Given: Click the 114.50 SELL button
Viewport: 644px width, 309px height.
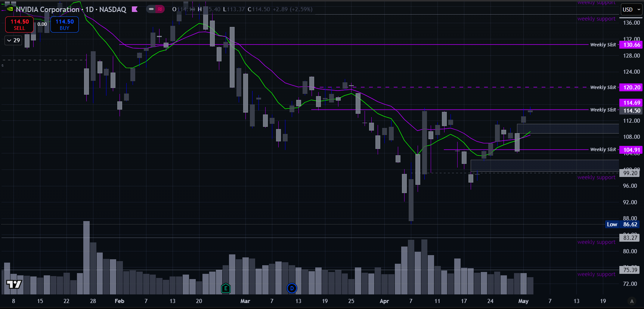Looking at the screenshot, I should pos(19,24).
